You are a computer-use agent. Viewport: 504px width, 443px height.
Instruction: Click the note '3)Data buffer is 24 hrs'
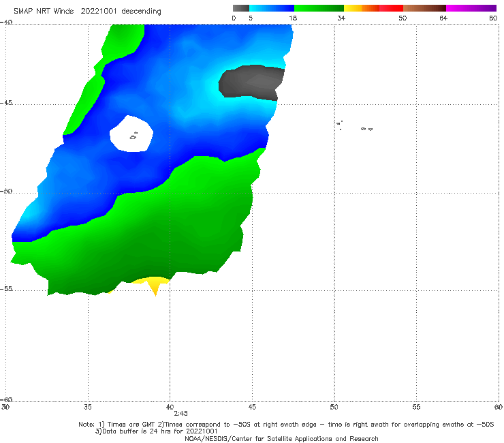(x=156, y=431)
